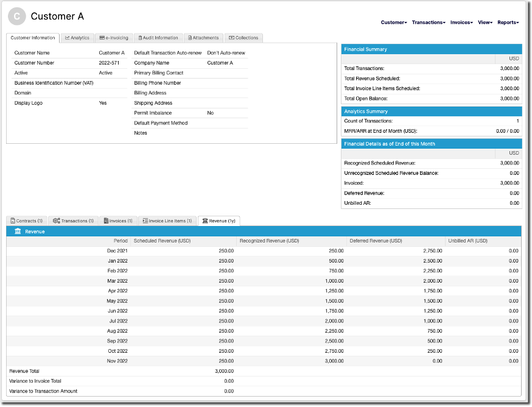The height and width of the screenshot is (407, 532).
Task: Click the bank icon in Revenue header
Action: coord(18,232)
